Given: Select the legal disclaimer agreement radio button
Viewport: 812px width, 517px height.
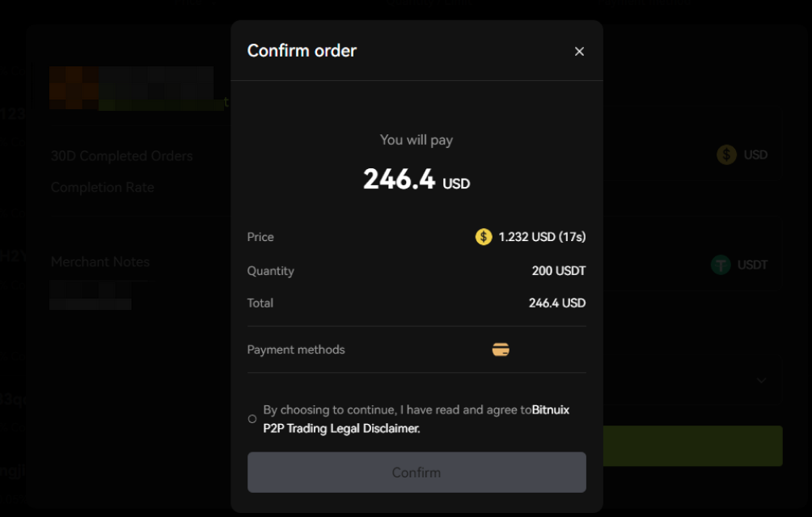Looking at the screenshot, I should [252, 419].
